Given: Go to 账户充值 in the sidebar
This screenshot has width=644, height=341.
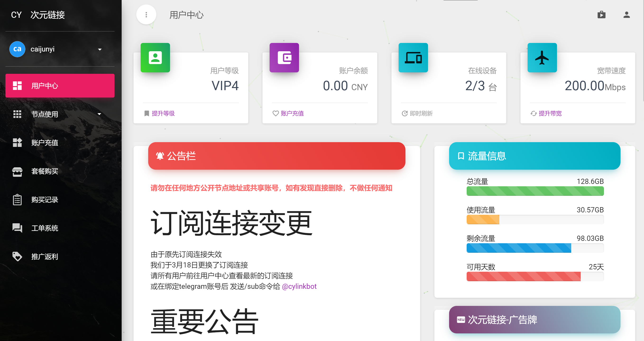Looking at the screenshot, I should 60,143.
